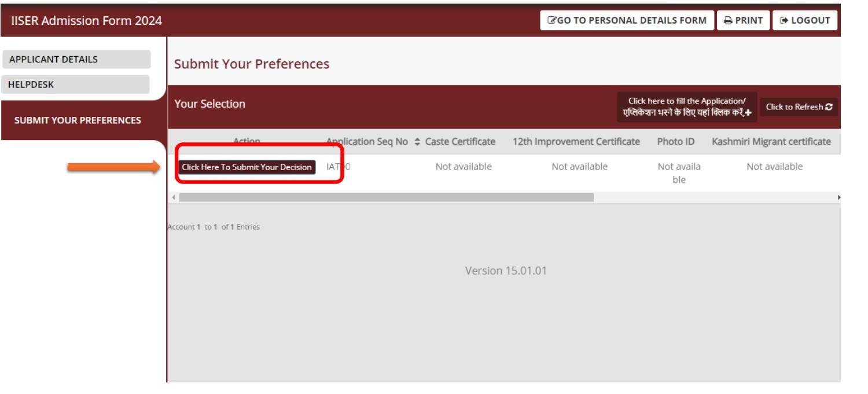Screen dimensions: 868x394
Task: Open the Applicant Details sidebar item
Action: click(76, 60)
